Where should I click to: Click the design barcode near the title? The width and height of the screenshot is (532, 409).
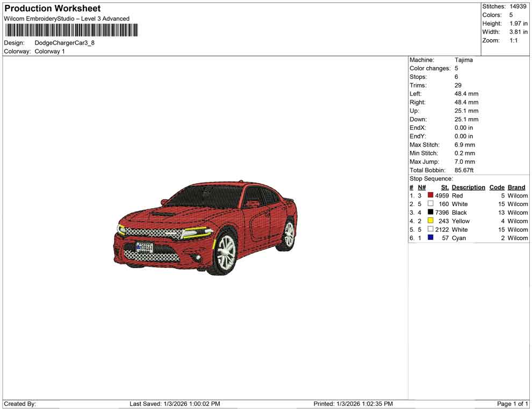(71, 31)
